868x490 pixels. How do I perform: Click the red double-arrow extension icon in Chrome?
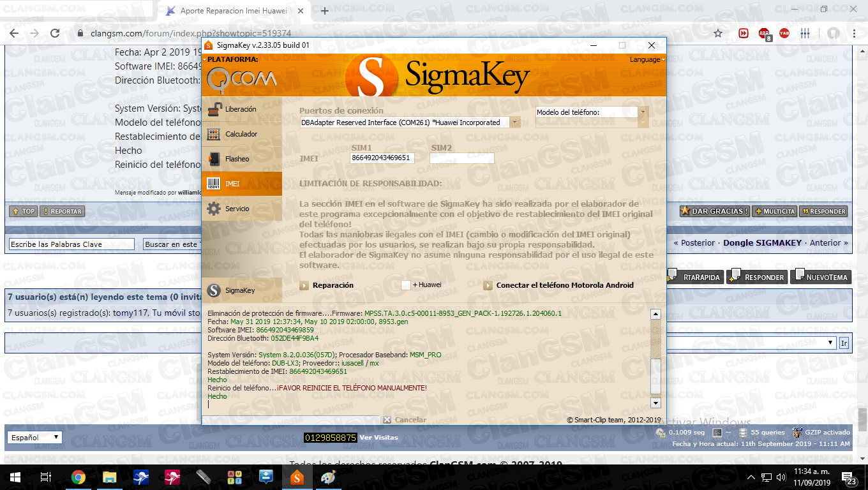pos(744,33)
